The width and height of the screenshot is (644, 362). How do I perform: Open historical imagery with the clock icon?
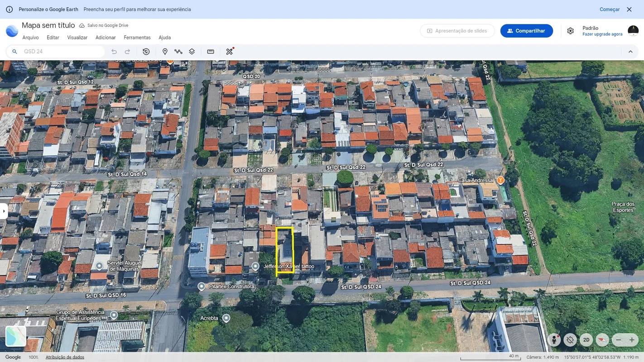pyautogui.click(x=146, y=52)
